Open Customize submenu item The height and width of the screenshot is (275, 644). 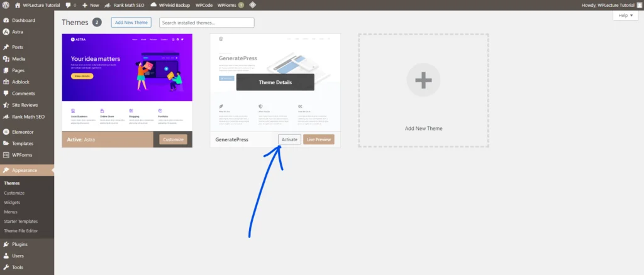coord(14,193)
